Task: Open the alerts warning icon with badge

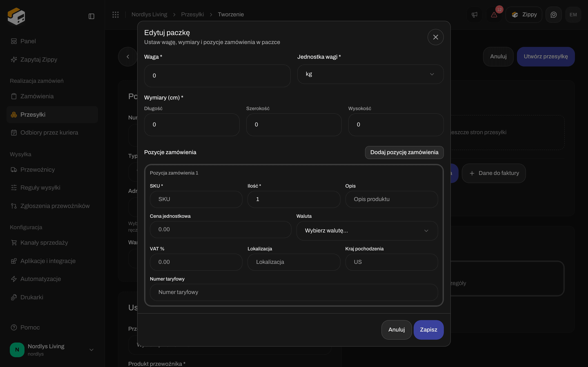Action: [494, 15]
